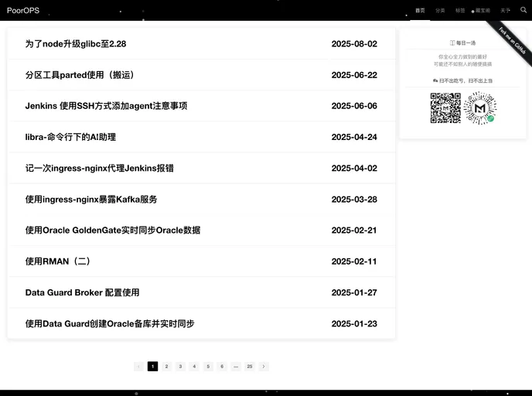The width and height of the screenshot is (532, 396).
Task: Open post Data Guard Broker 配置使用
Action: point(83,292)
